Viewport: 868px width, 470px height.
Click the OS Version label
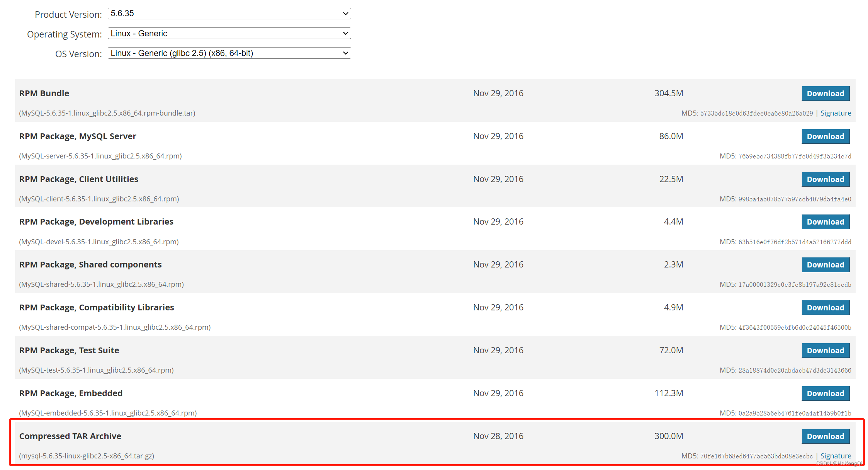(x=79, y=54)
